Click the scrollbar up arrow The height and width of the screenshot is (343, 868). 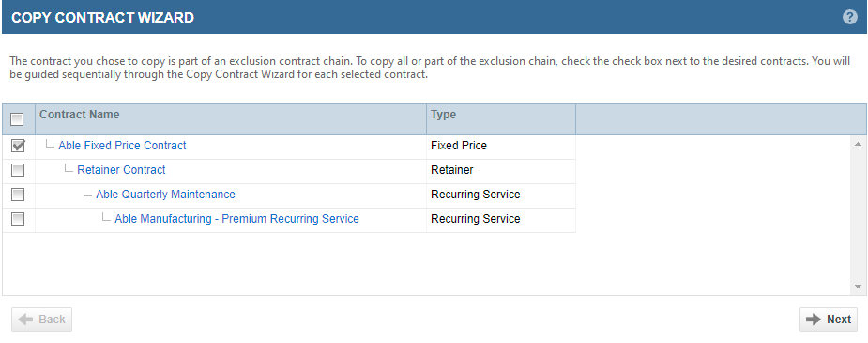pos(858,143)
